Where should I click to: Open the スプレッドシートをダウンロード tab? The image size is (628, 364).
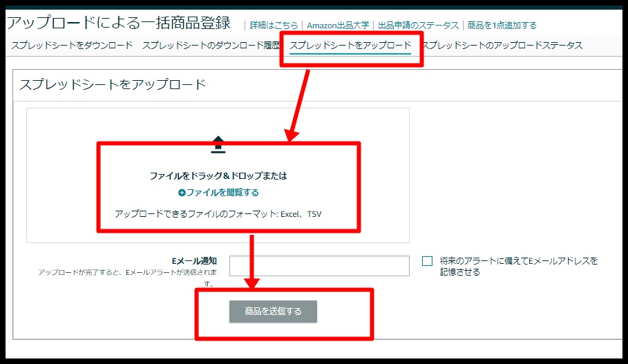click(72, 46)
